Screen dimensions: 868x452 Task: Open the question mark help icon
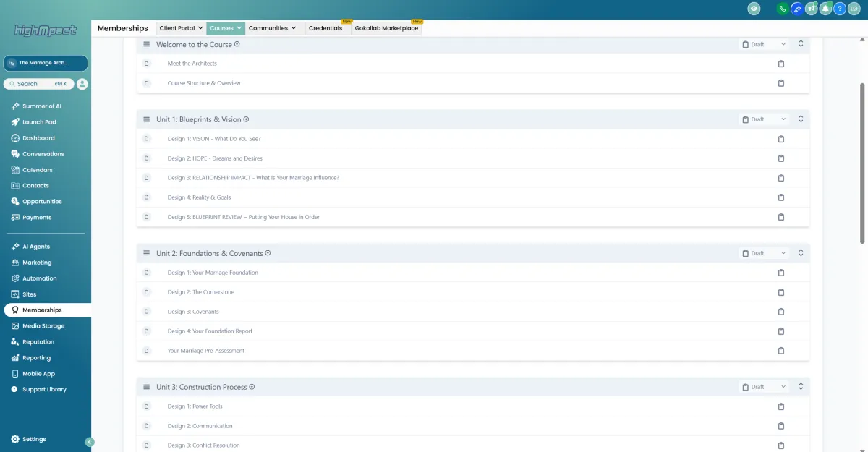pyautogui.click(x=840, y=9)
